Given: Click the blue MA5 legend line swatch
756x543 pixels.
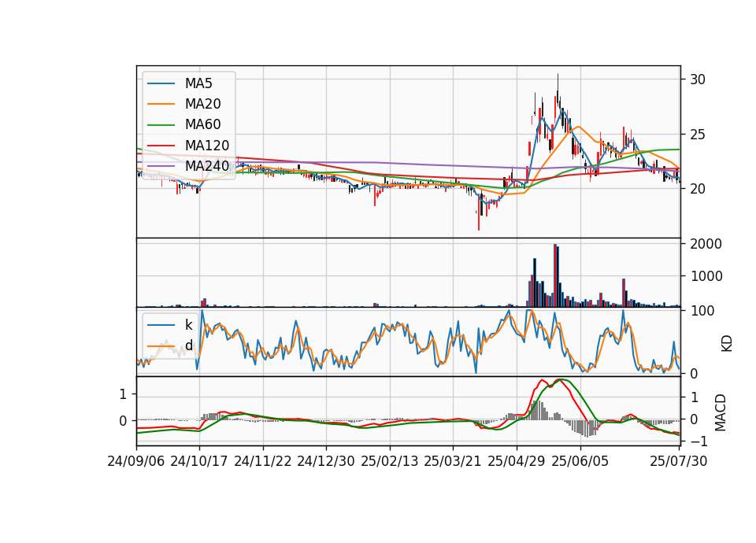Looking at the screenshot, I should [x=161, y=83].
